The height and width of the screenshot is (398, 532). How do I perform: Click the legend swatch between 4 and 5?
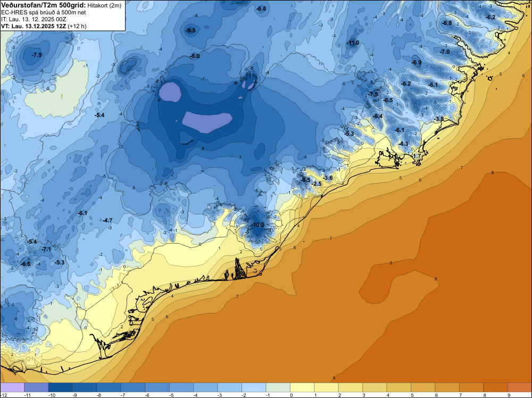click(x=399, y=387)
